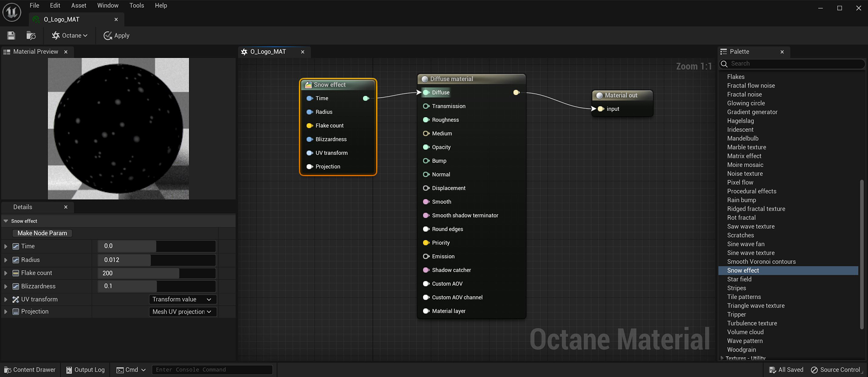Click the Time output pin on Snow effect
Image resolution: width=868 pixels, height=377 pixels.
[366, 99]
